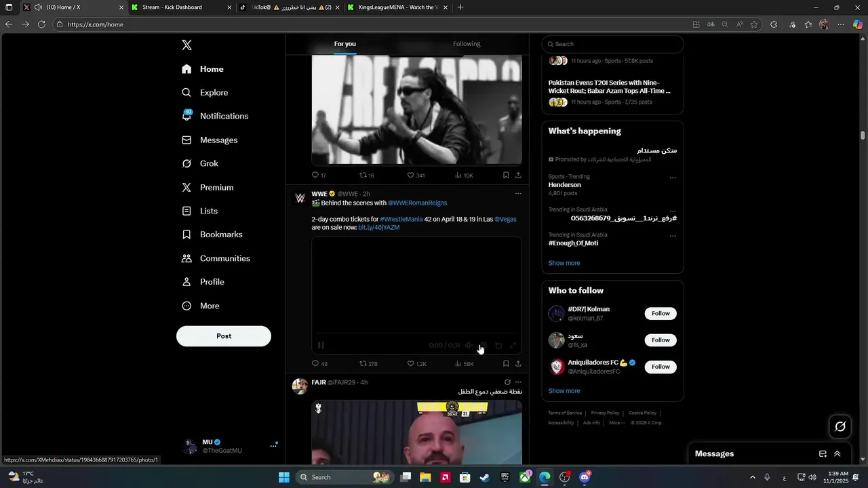
Task: Switch to KingsLeagueMENA browser tab
Action: tap(397, 7)
